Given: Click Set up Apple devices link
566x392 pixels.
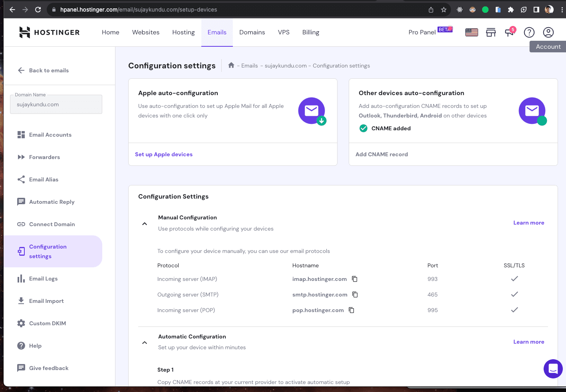Looking at the screenshot, I should (x=164, y=154).
